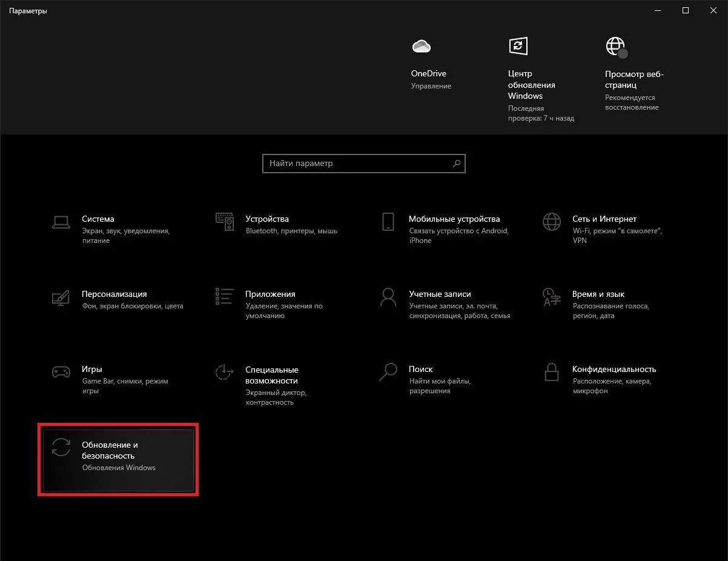Viewport: 728px width, 561px height.
Task: Click "Фон, экран блокировки, цвета" text
Action: pos(133,306)
